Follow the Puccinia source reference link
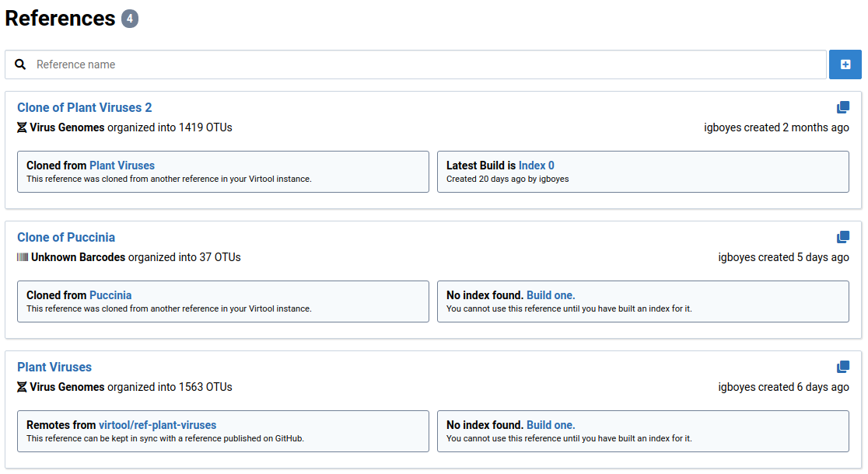Viewport: 868px width, 474px height. point(110,295)
